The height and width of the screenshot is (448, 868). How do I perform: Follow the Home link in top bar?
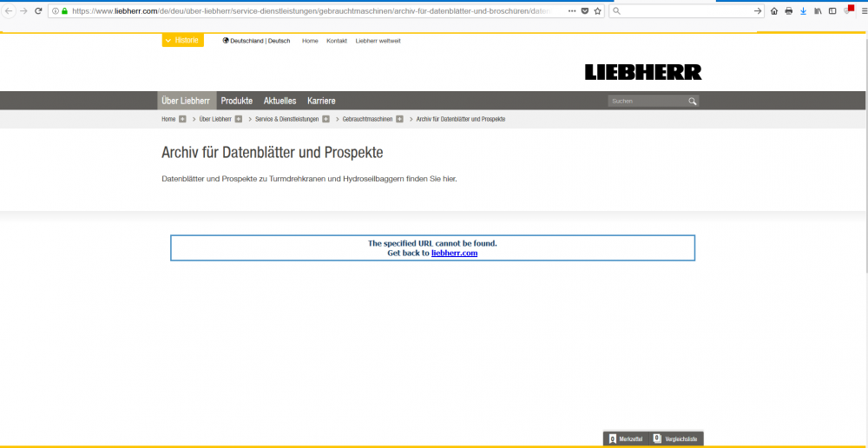(310, 41)
